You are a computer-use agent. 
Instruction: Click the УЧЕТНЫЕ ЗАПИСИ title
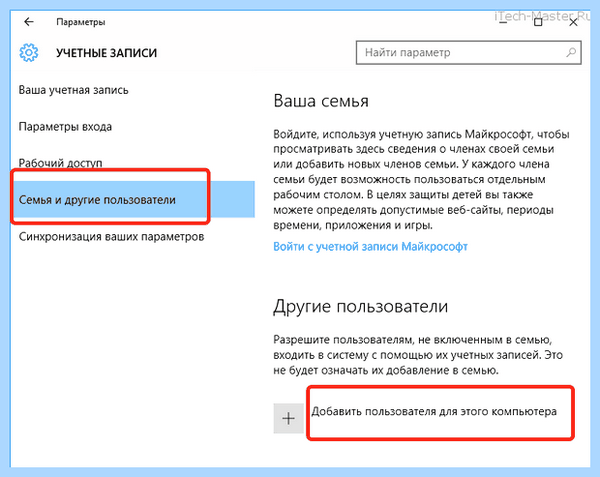(107, 53)
